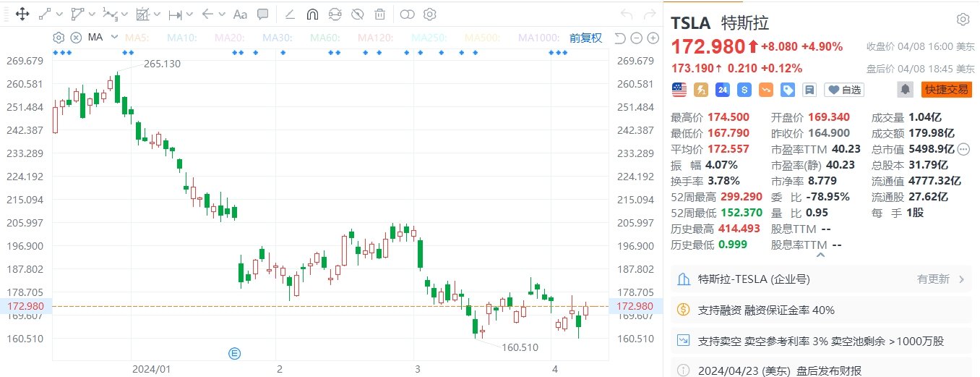Select the arrow annotation tool
The height and width of the screenshot is (377, 980).
pyautogui.click(x=208, y=14)
